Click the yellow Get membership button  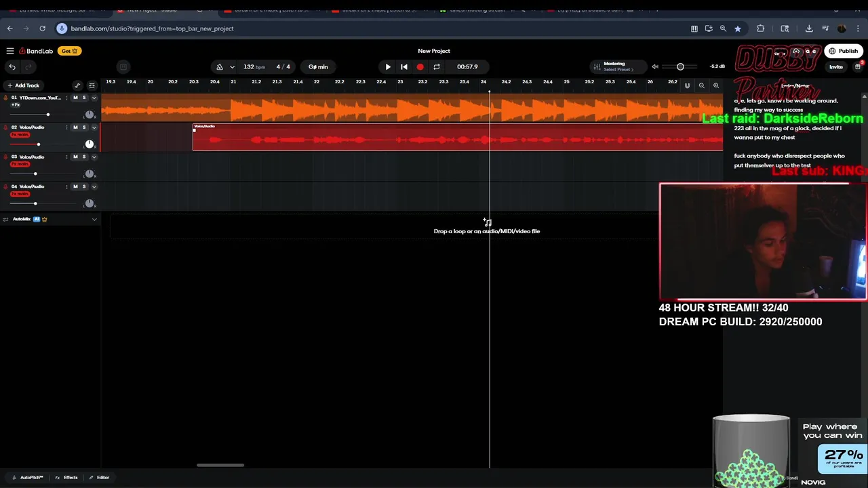(69, 51)
